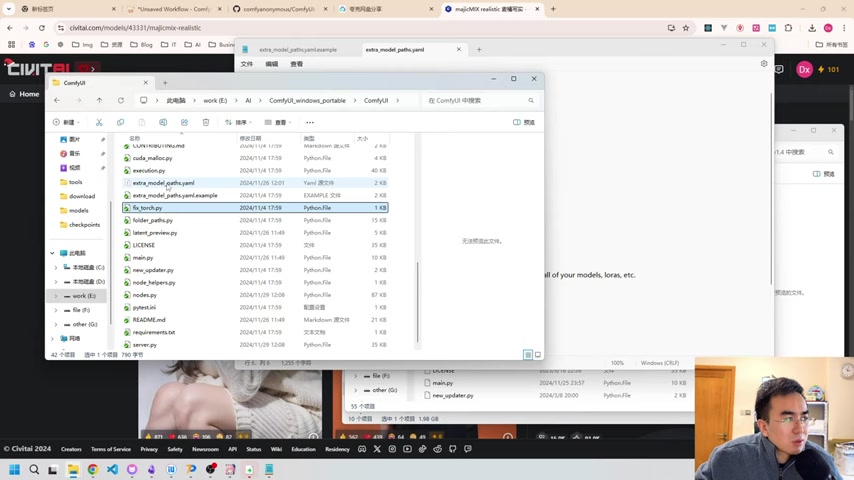854x480 pixels.
Task: Open the 查看 menu in Notepad
Action: coord(296,64)
